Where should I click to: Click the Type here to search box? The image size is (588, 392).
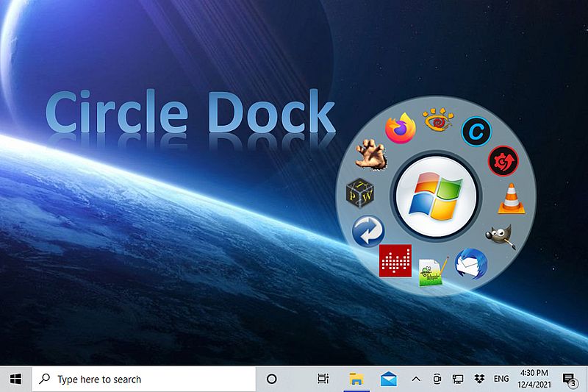(x=143, y=379)
